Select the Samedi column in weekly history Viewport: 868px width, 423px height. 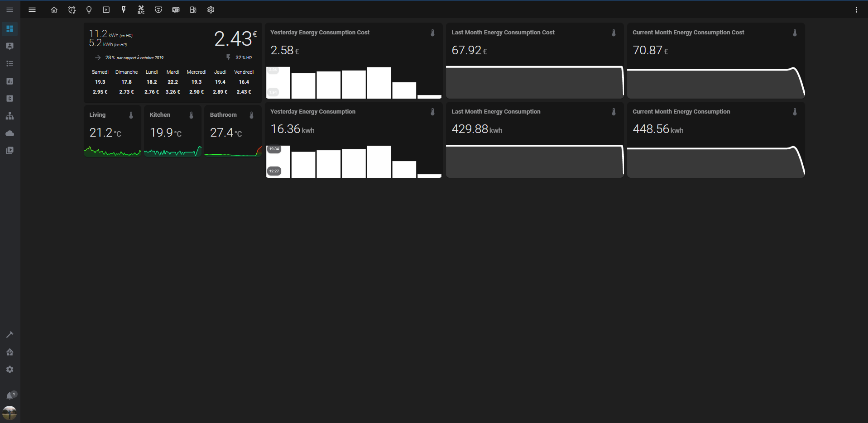point(100,82)
